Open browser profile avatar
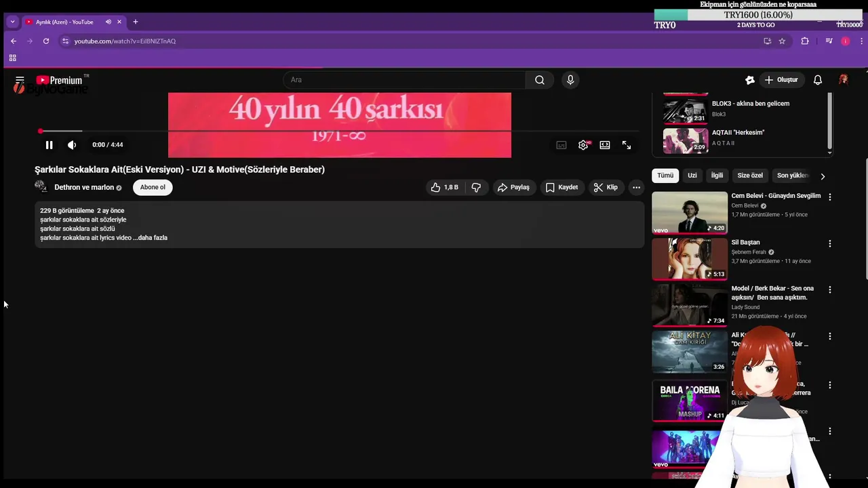 [x=845, y=41]
